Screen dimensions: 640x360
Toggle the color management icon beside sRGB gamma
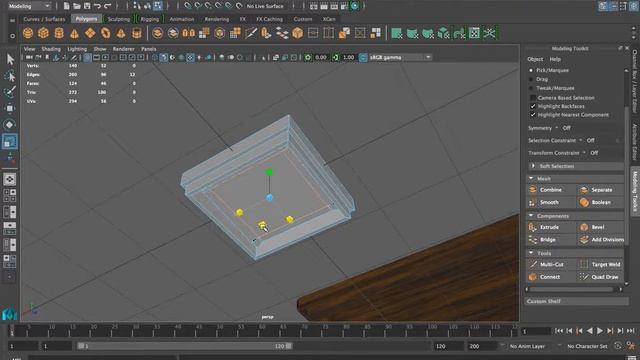tap(363, 58)
